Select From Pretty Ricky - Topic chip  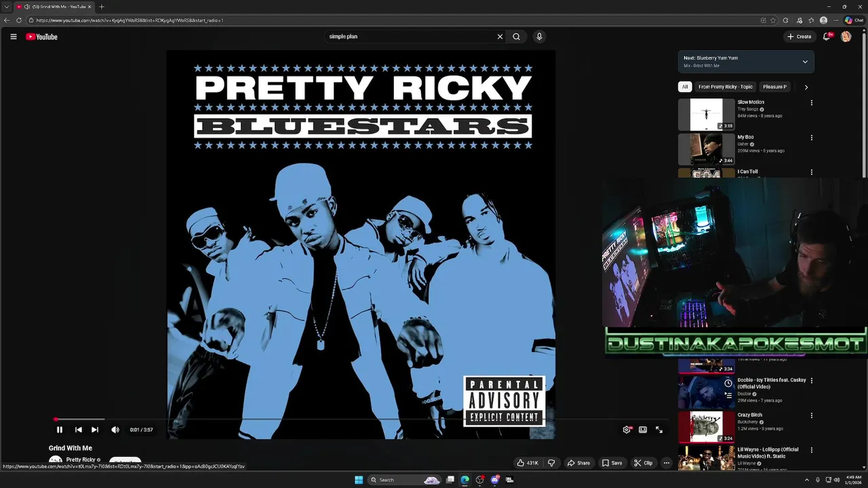coord(726,87)
